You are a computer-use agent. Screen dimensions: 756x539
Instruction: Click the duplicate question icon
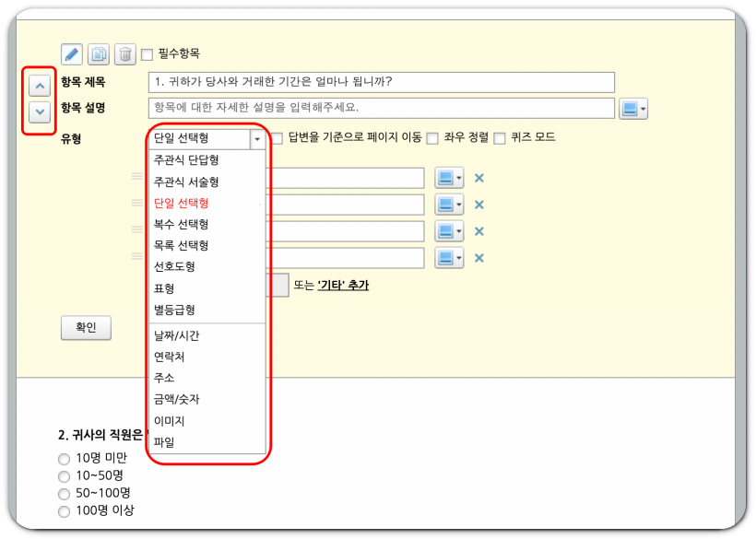click(100, 53)
